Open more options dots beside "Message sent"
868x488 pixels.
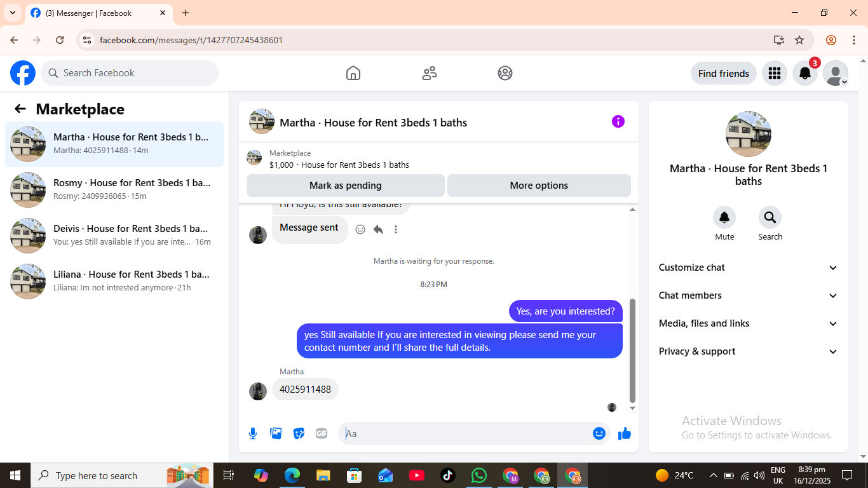pos(396,229)
